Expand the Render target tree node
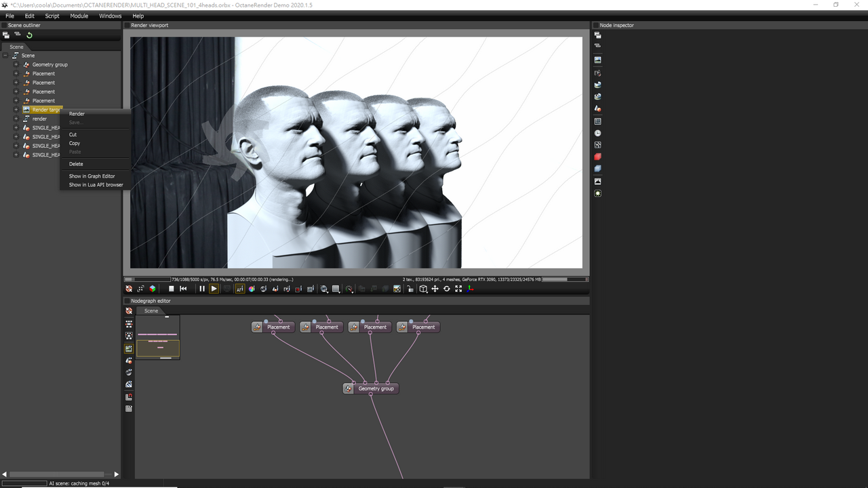The width and height of the screenshot is (868, 488). (x=16, y=110)
